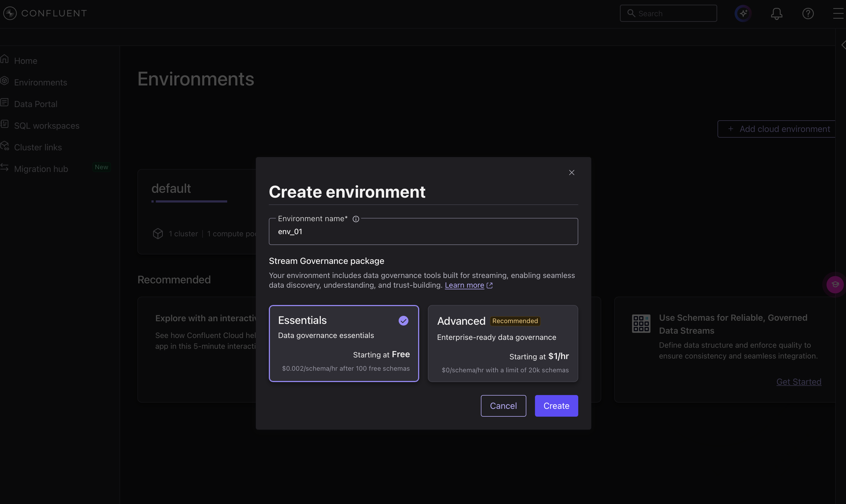Click the Home sidebar icon

click(x=4, y=59)
